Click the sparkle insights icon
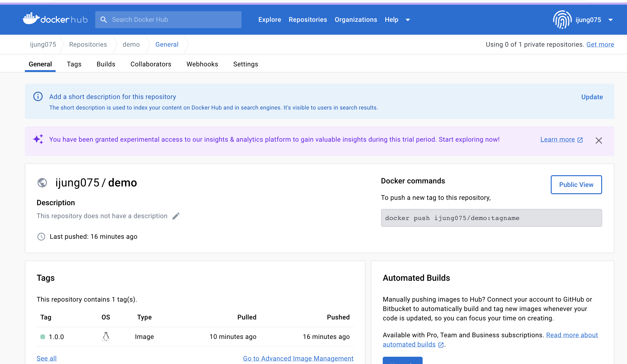Image resolution: width=627 pixels, height=364 pixels. tap(38, 139)
